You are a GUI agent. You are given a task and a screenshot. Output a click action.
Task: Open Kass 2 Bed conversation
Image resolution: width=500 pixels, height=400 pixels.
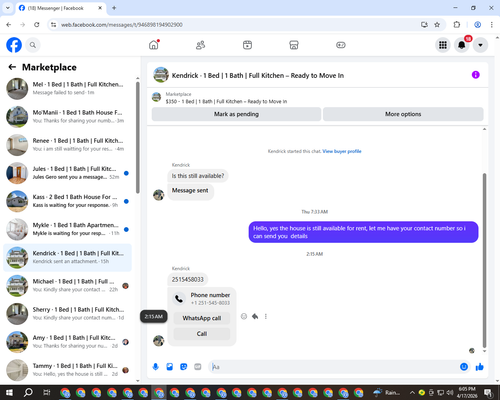[67, 201]
